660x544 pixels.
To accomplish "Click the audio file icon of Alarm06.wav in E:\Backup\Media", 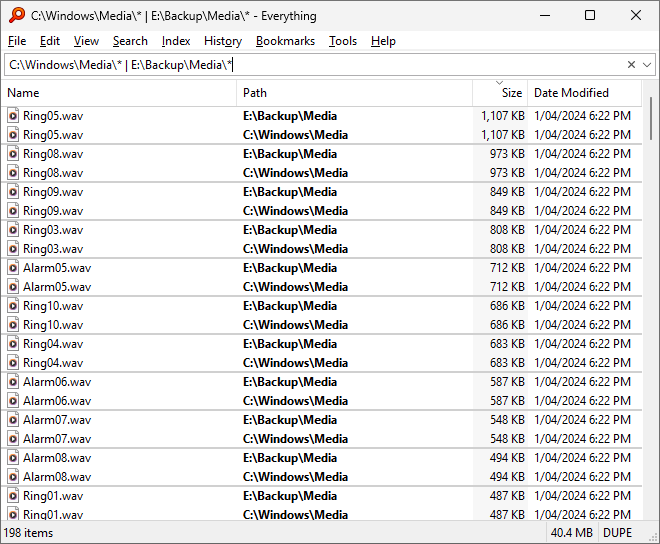I will tap(13, 382).
